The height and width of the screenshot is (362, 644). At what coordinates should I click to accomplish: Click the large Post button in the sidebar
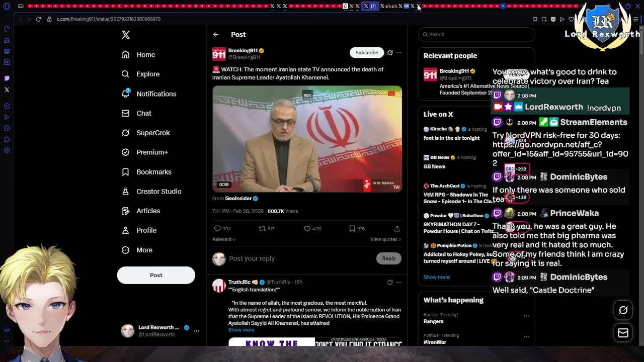click(x=156, y=275)
